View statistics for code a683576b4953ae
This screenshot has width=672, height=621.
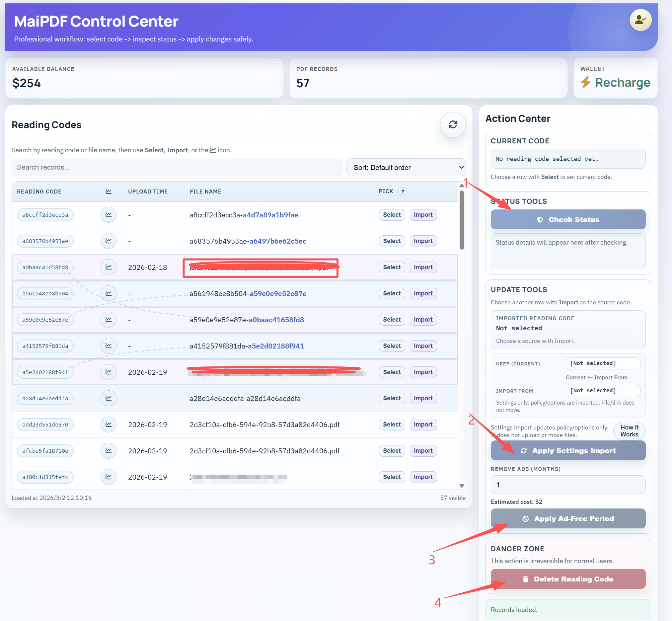(108, 241)
